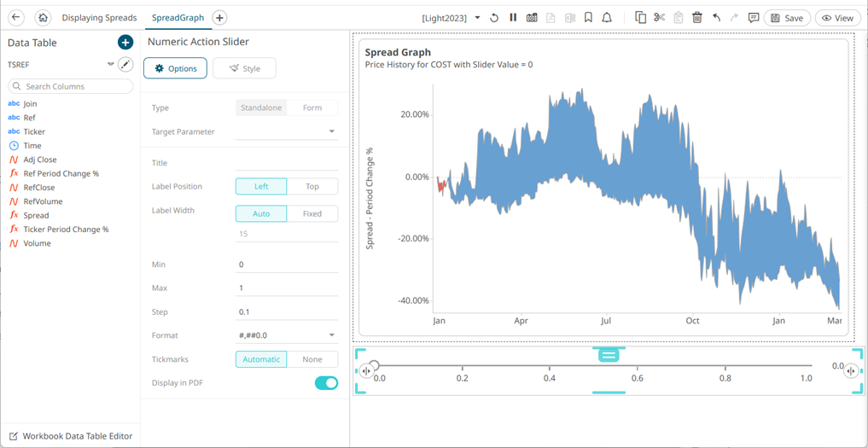Screen dimensions: 868x448
Task: Switch to Displaying Spreads tab
Action: tap(99, 18)
